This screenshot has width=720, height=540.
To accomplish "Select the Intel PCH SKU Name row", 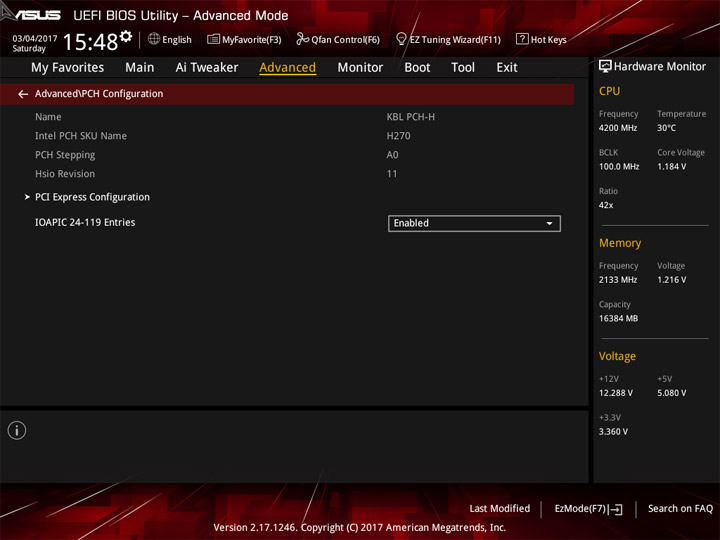I will pos(81,136).
